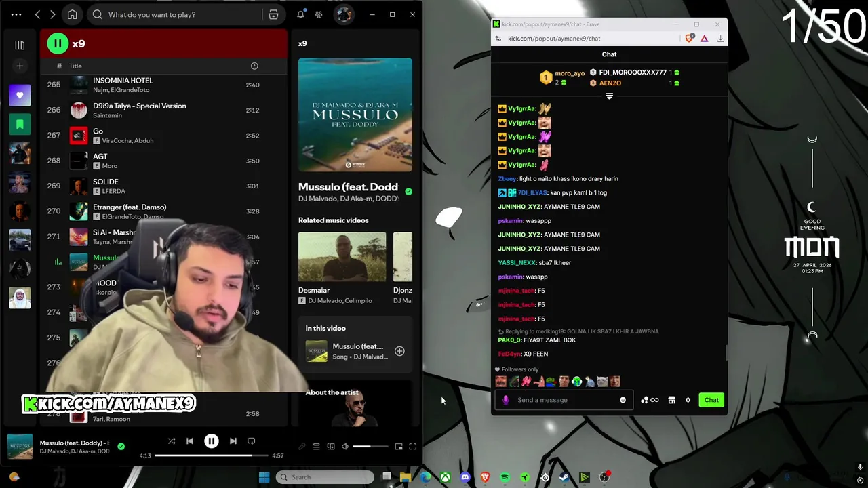Image resolution: width=868 pixels, height=488 pixels.
Task: Open Kick chat settings gear
Action: (688, 400)
